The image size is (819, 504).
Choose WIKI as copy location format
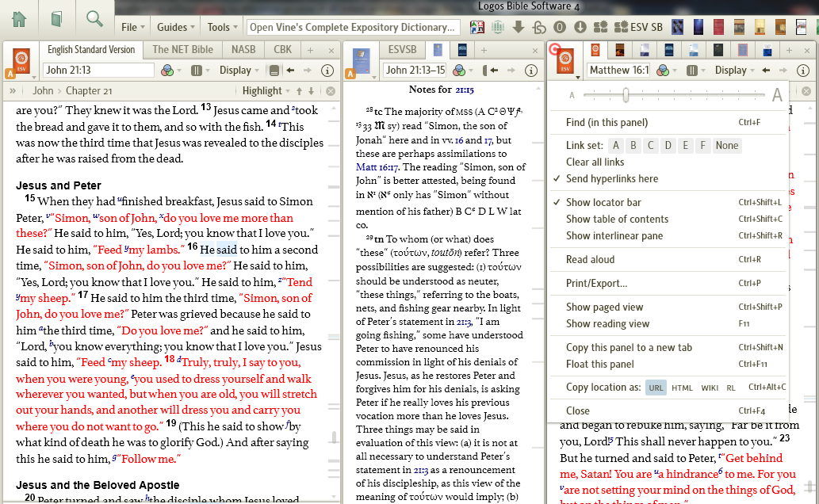click(x=710, y=388)
